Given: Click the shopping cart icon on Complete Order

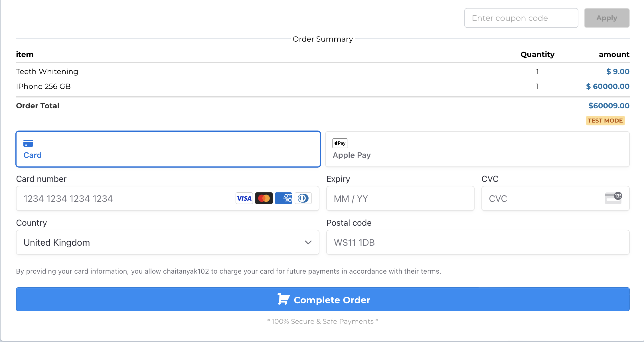Looking at the screenshot, I should click(284, 299).
